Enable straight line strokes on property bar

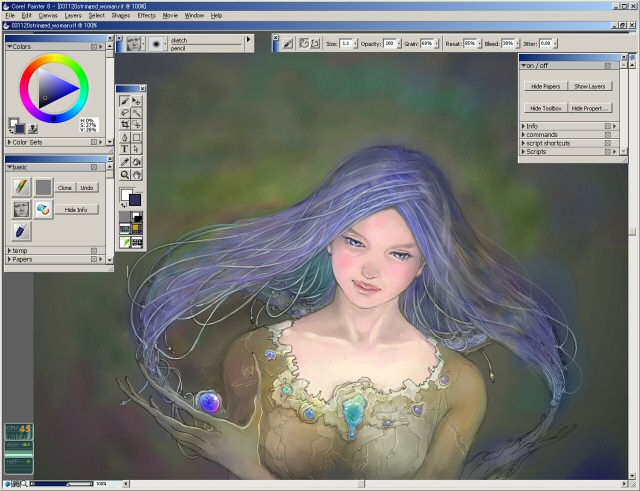point(315,43)
